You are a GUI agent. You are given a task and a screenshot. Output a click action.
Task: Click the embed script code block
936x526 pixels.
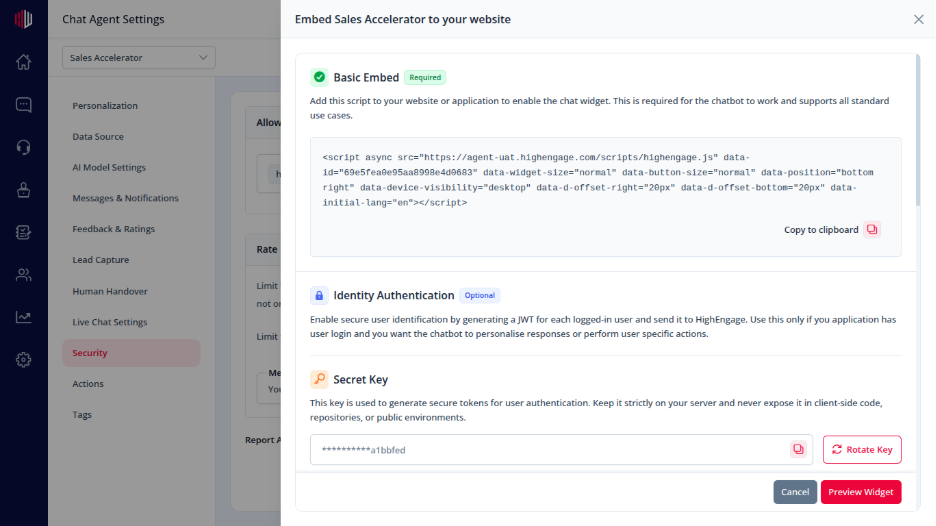pos(605,197)
